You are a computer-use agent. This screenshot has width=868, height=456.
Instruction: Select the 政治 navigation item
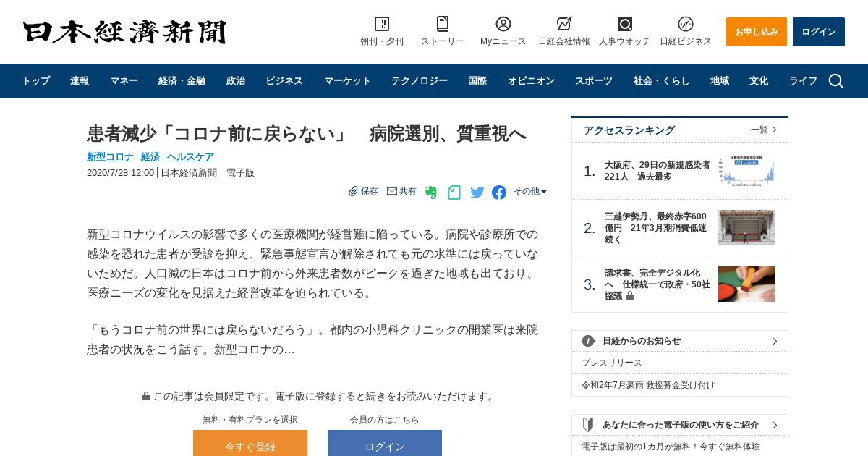pyautogui.click(x=236, y=81)
